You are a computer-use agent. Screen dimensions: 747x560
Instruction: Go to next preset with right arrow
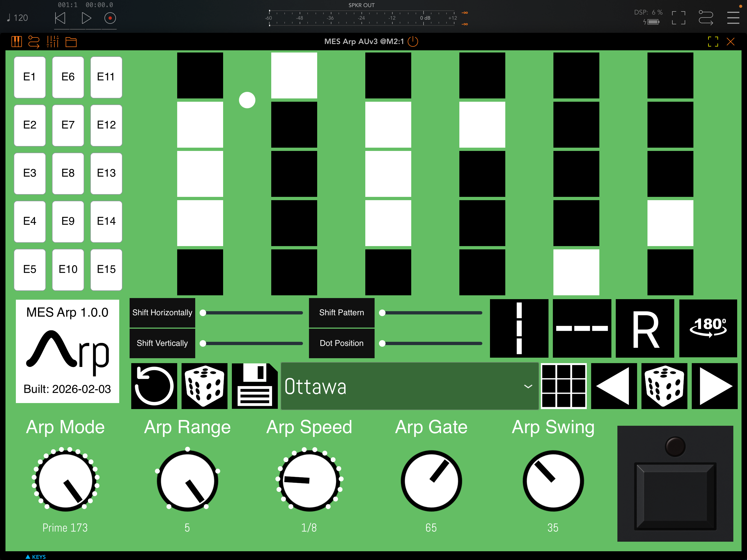pos(714,386)
